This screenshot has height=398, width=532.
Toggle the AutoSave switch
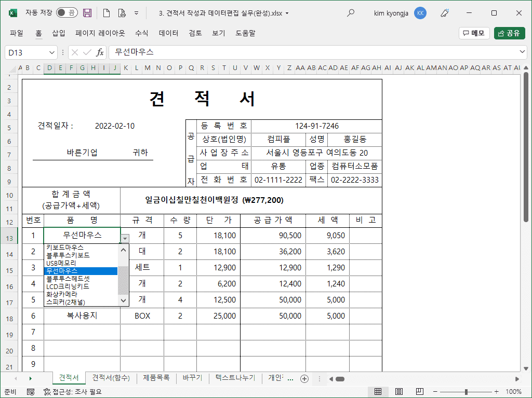[x=67, y=13]
